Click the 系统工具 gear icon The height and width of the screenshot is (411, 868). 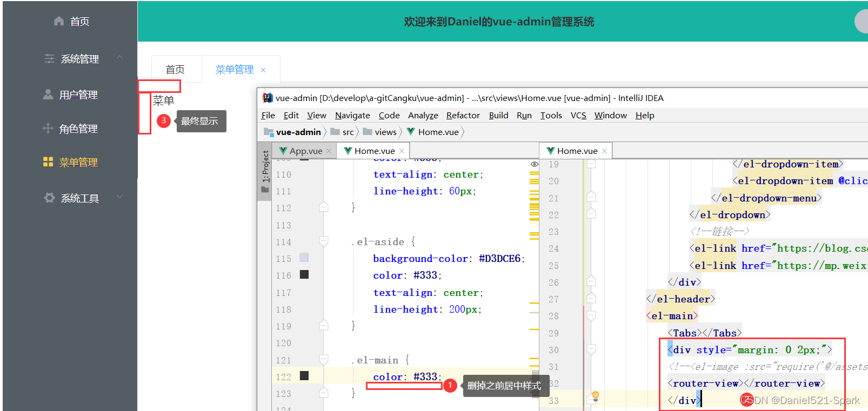[49, 198]
